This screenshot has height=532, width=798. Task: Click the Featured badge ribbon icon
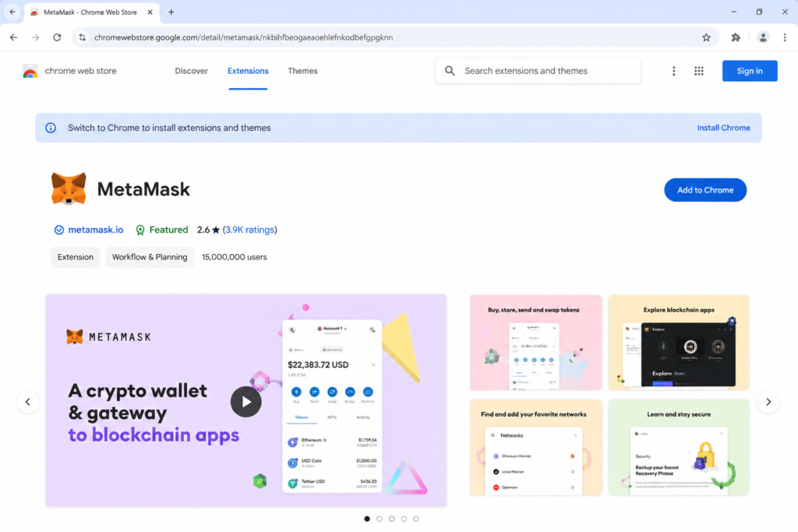pyautogui.click(x=140, y=230)
